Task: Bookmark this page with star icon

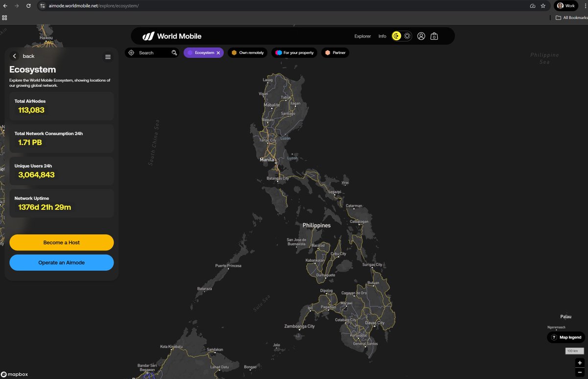Action: click(543, 6)
